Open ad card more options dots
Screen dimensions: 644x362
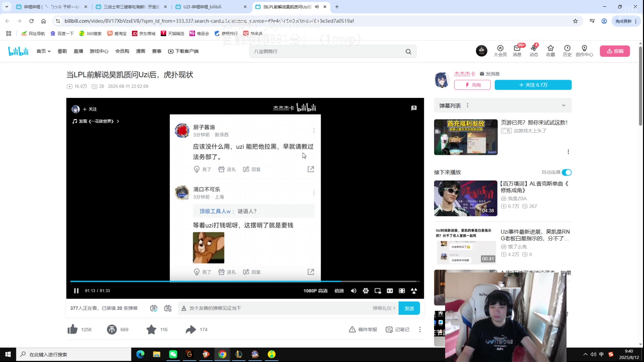pyautogui.click(x=568, y=152)
